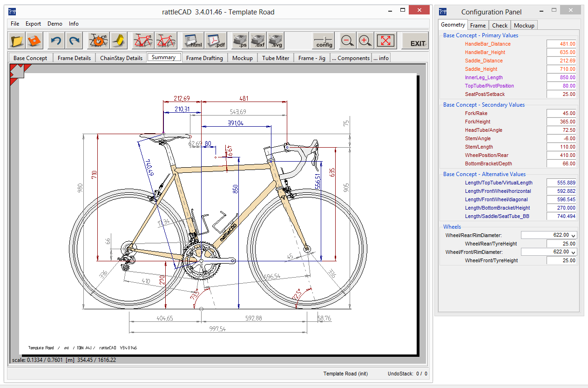Open the config panel from the toolbar
Image resolution: width=588 pixels, height=388 pixels.
[x=324, y=41]
